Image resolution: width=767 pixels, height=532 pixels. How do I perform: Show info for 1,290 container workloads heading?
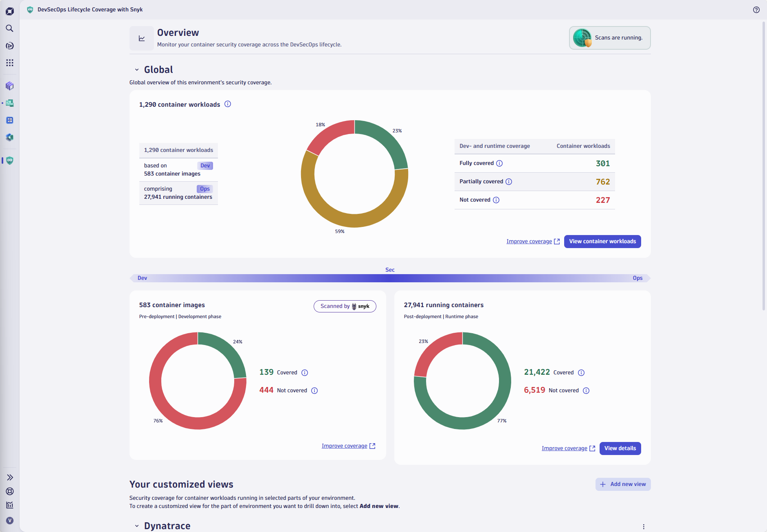click(228, 104)
